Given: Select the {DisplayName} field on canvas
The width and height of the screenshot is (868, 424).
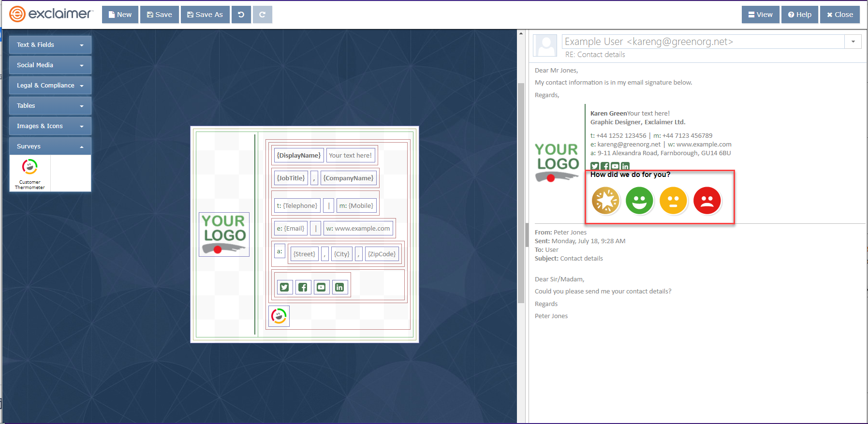Looking at the screenshot, I should [298, 155].
